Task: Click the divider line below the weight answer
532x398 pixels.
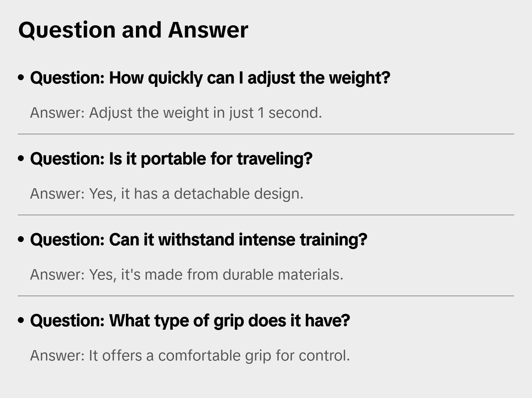Action: click(x=266, y=134)
